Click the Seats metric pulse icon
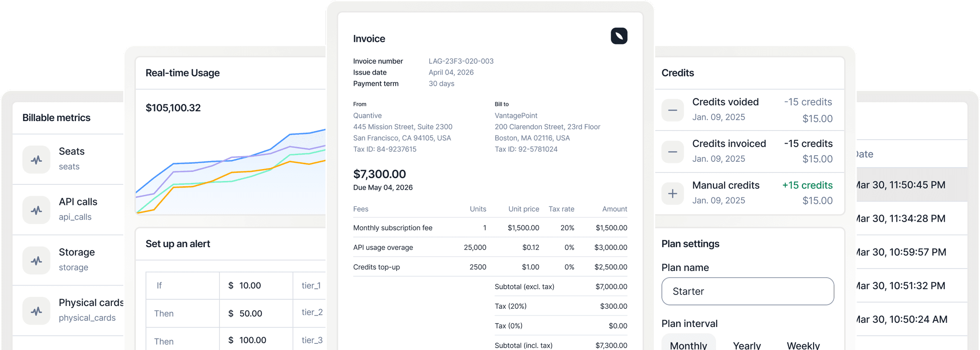Screen dimensions: 980x350 tap(36, 159)
